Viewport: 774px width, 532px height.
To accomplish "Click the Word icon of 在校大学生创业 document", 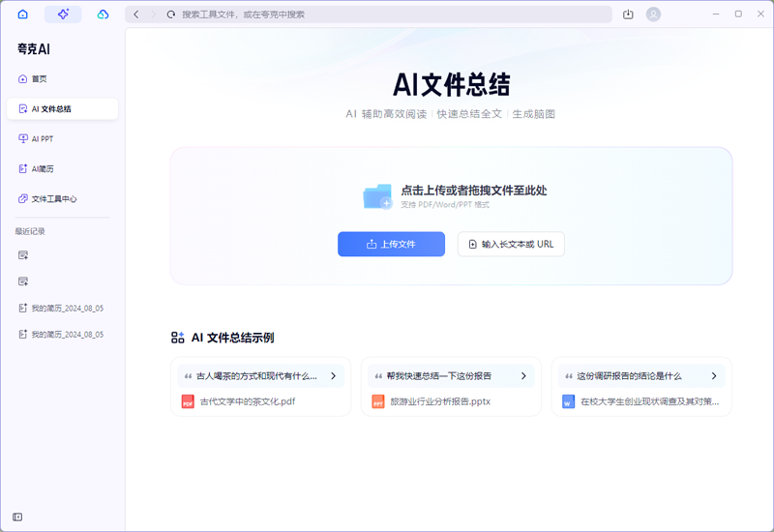I will pos(568,401).
